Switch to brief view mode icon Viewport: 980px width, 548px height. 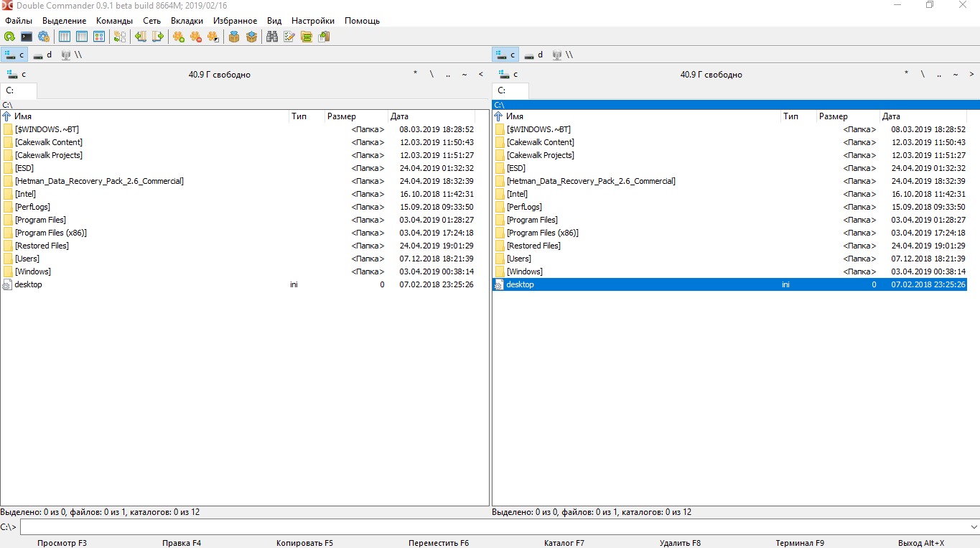click(65, 37)
